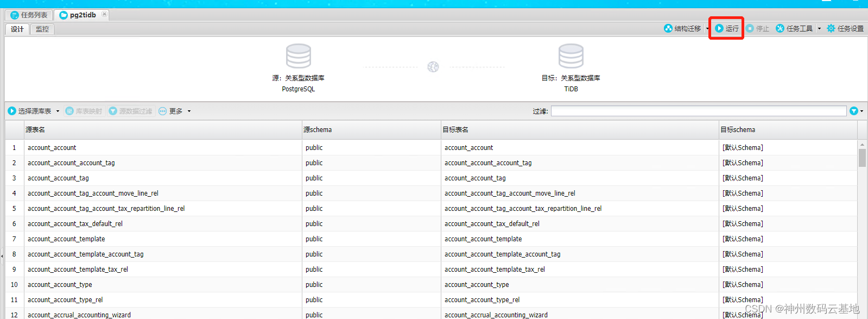Expand the 结构迁移 dropdown arrow
The width and height of the screenshot is (868, 319).
pos(707,29)
